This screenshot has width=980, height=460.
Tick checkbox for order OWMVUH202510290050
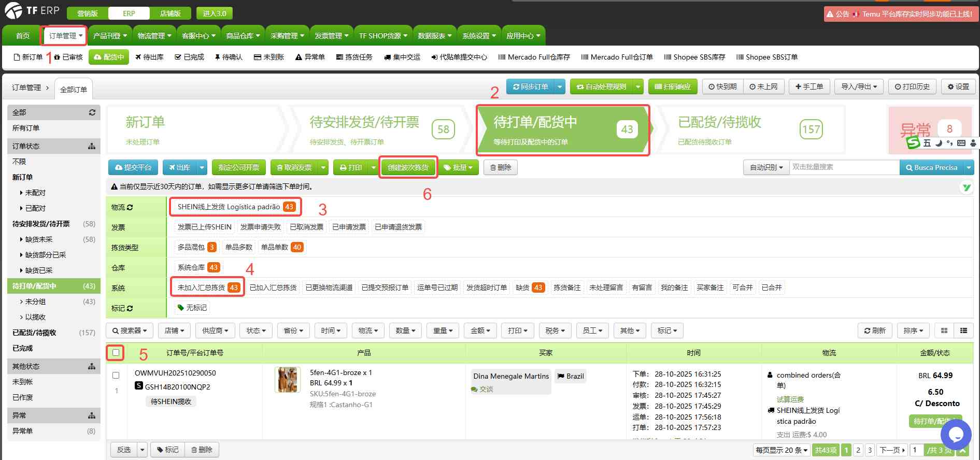coord(116,375)
